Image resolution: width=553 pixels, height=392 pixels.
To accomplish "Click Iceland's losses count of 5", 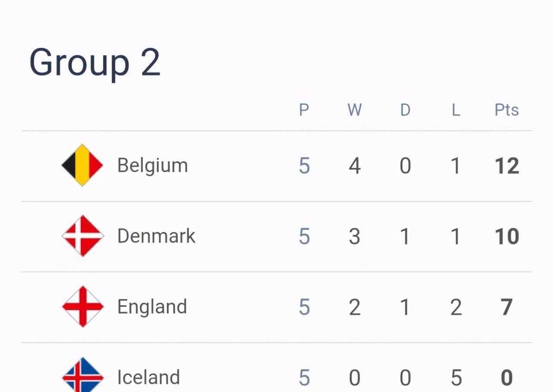I will (456, 378).
